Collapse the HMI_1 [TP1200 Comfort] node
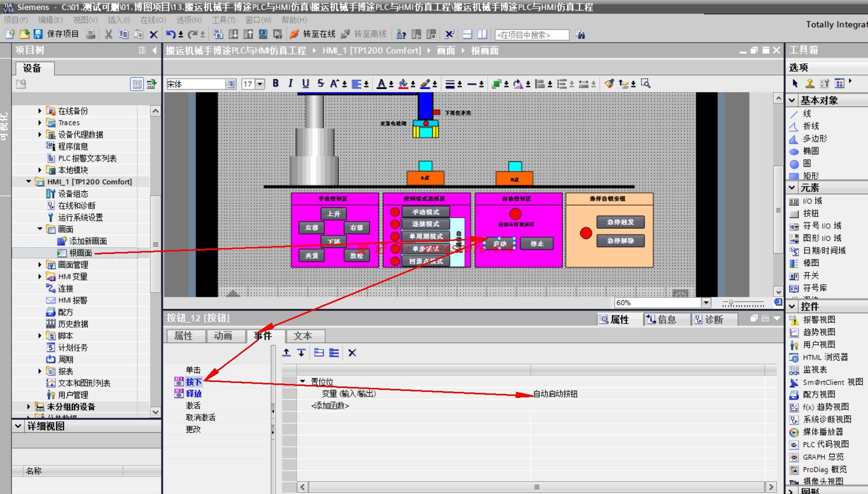Screen dimensions: 868x494 (29, 182)
